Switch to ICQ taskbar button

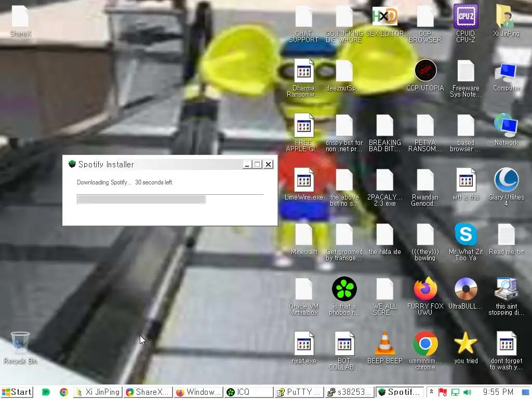tap(249, 392)
